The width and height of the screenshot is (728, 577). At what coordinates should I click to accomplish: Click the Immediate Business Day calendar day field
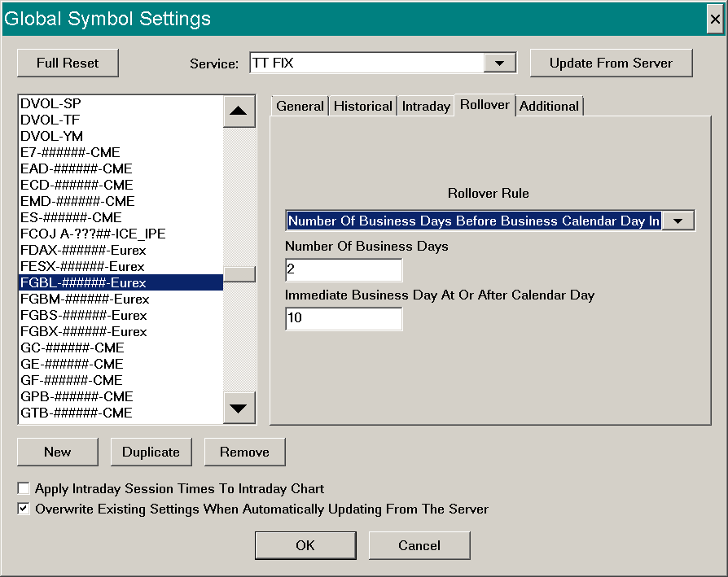click(344, 319)
